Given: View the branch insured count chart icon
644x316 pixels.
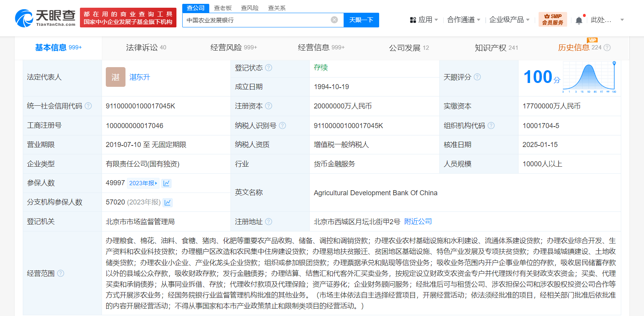Looking at the screenshot, I should pyautogui.click(x=168, y=203).
